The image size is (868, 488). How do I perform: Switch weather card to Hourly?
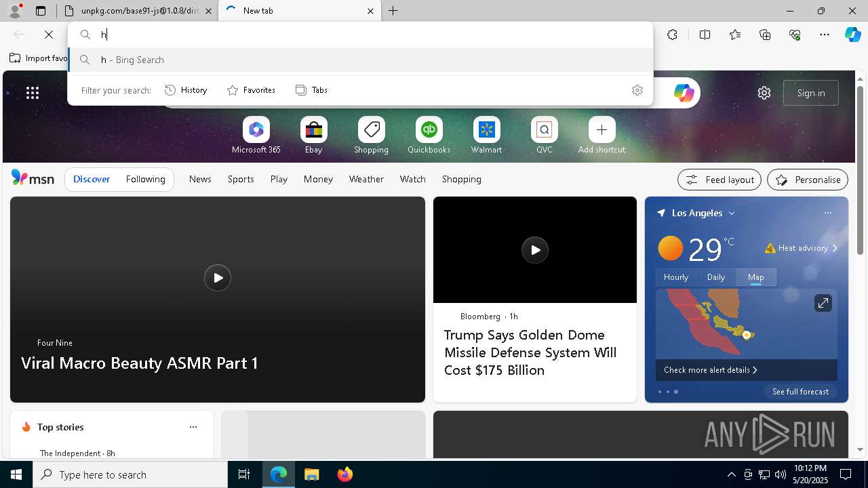(x=676, y=277)
